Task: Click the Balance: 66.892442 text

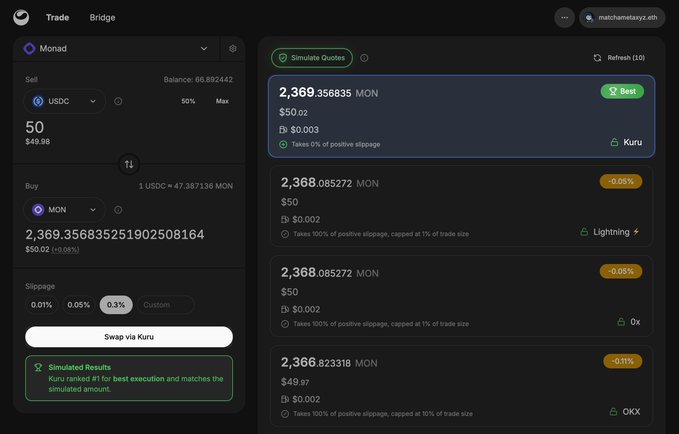Action: pos(198,80)
